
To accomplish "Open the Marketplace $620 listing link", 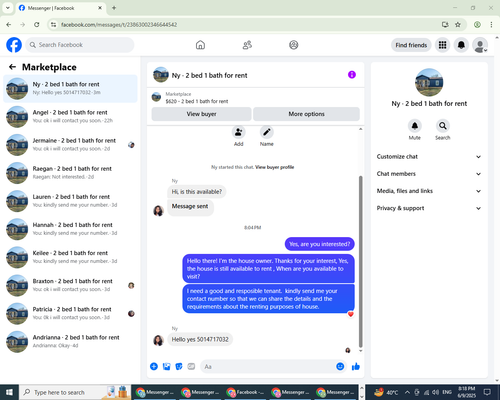I will 197,101.
